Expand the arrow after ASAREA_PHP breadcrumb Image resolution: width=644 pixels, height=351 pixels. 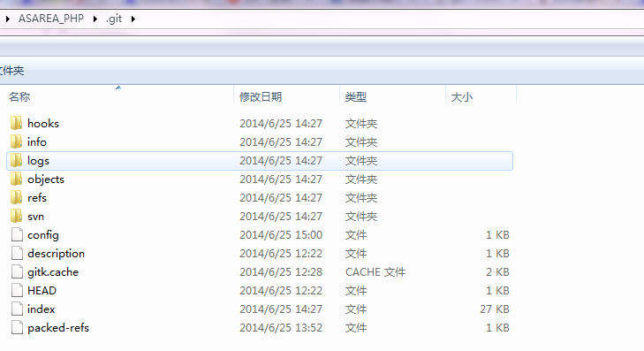[x=95, y=19]
